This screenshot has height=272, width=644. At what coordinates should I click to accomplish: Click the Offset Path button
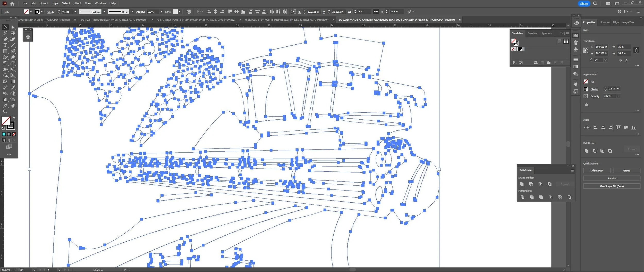(597, 170)
